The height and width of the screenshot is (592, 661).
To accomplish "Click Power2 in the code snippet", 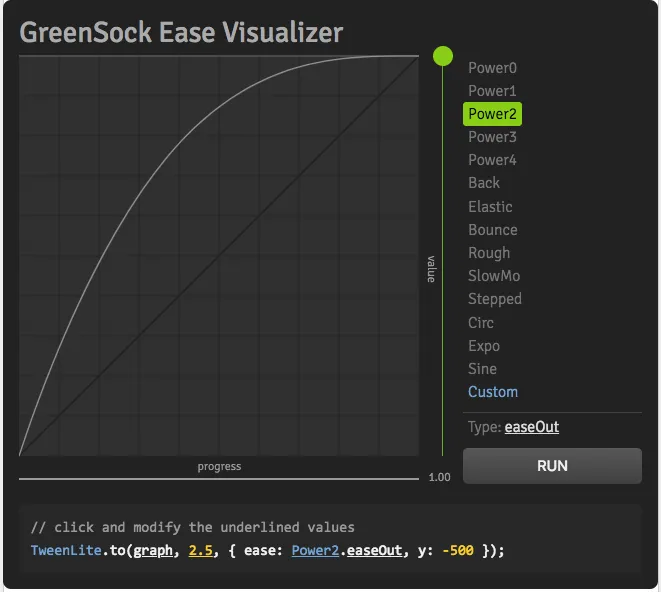I will (315, 551).
